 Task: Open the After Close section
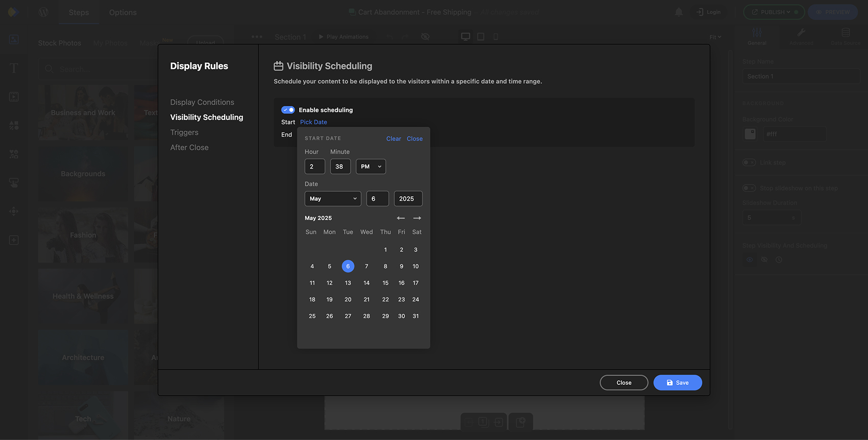[189, 147]
